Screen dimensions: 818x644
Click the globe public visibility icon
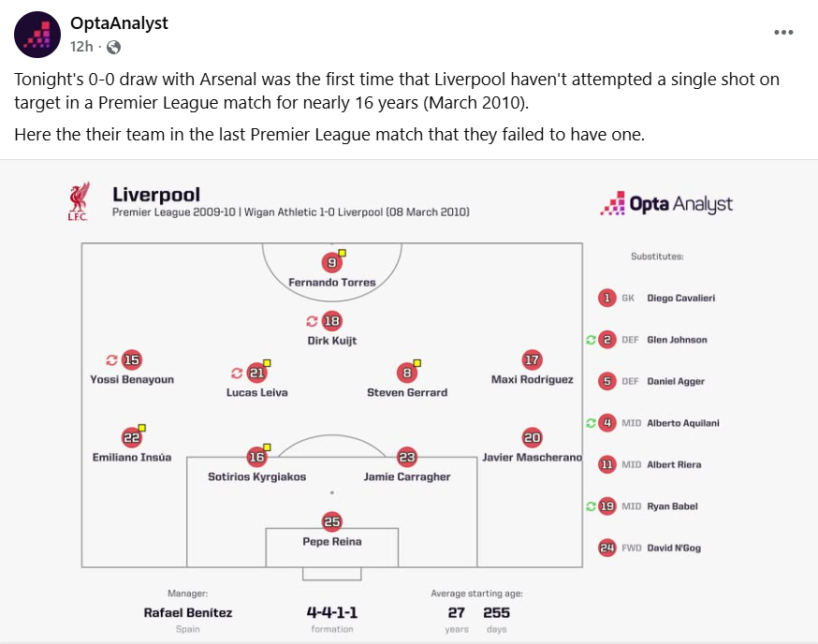point(113,46)
